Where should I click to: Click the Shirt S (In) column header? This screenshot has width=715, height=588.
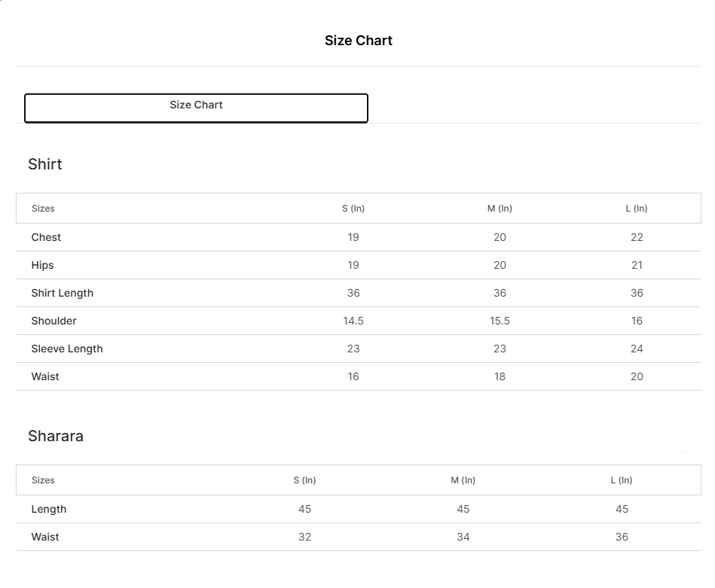click(x=353, y=209)
